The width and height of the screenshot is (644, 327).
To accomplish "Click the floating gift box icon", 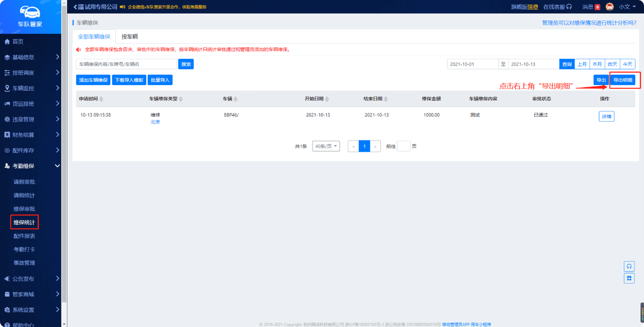I will click(629, 278).
